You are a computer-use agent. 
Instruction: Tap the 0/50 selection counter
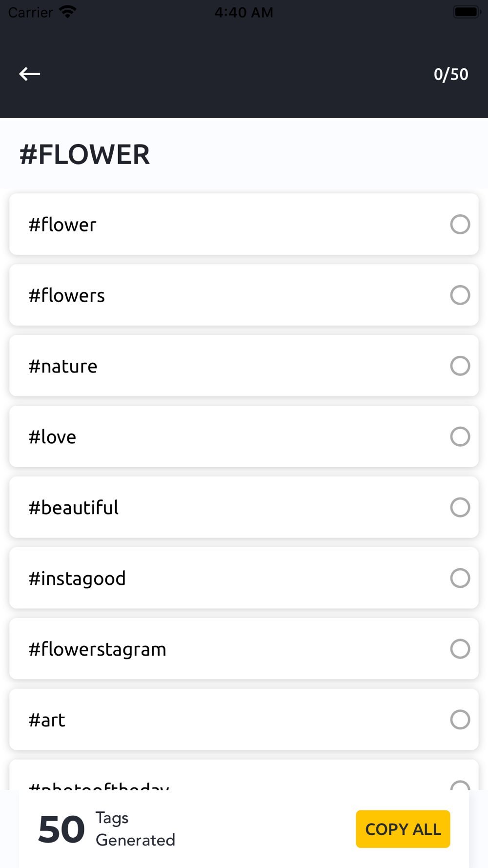[451, 74]
